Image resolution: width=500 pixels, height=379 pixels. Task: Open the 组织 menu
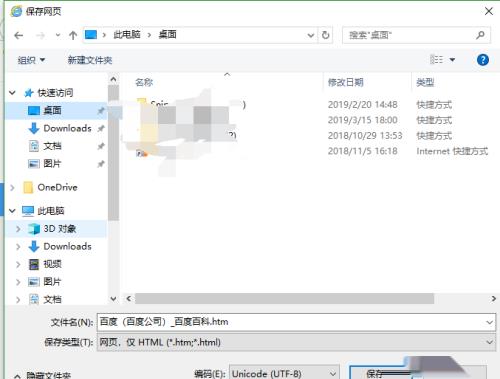pos(31,60)
